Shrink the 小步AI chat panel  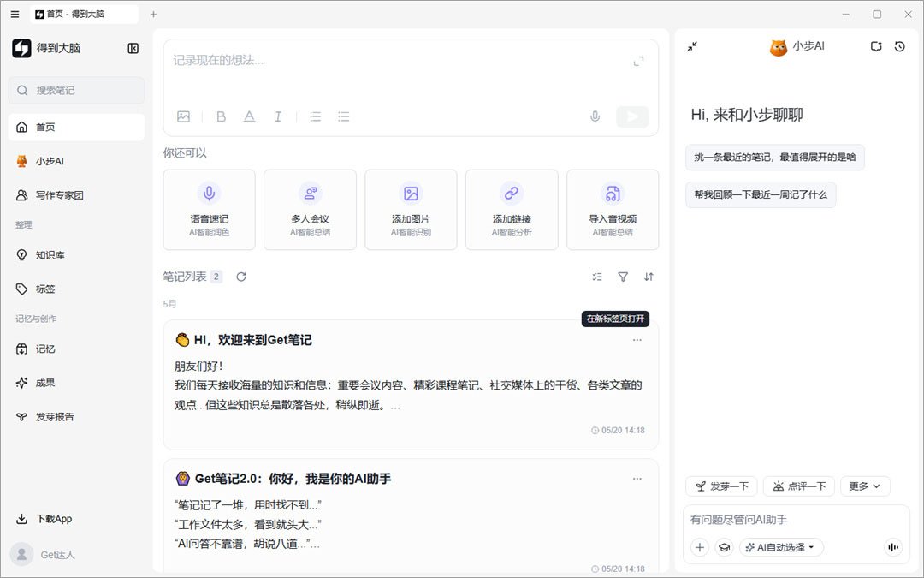(692, 46)
